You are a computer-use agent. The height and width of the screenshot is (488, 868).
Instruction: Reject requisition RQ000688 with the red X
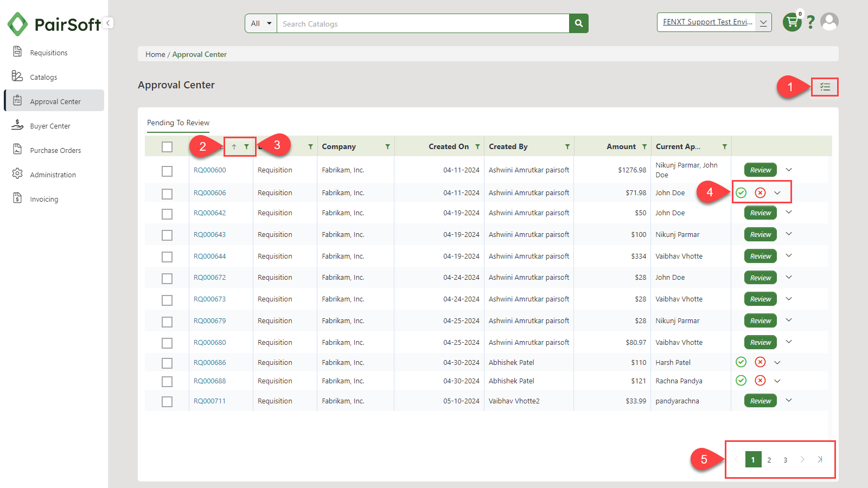pyautogui.click(x=760, y=381)
